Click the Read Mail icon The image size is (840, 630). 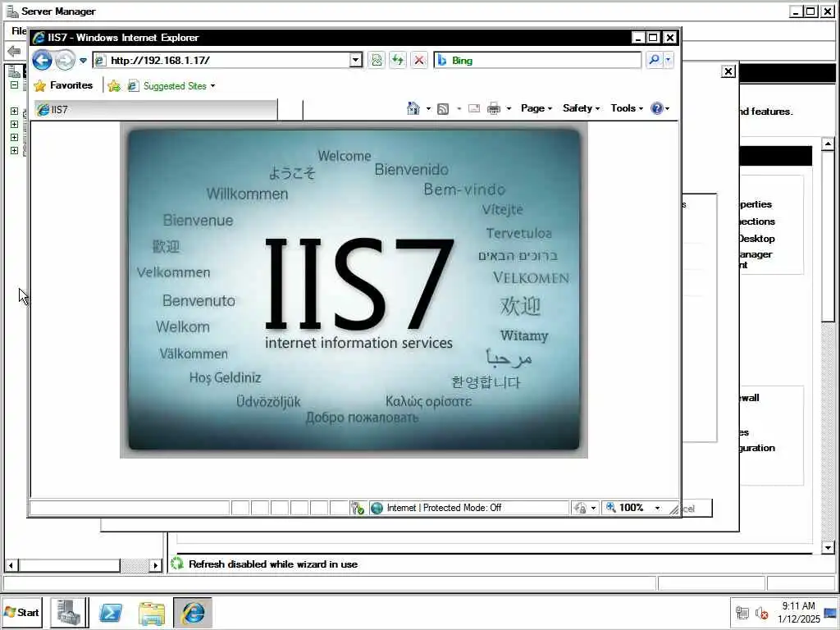(x=474, y=109)
